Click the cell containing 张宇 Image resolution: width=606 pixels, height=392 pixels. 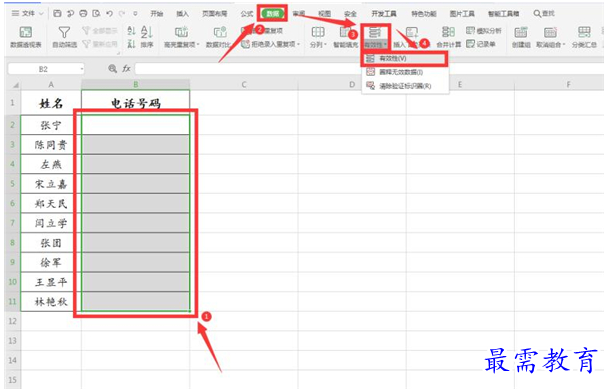coord(51,125)
